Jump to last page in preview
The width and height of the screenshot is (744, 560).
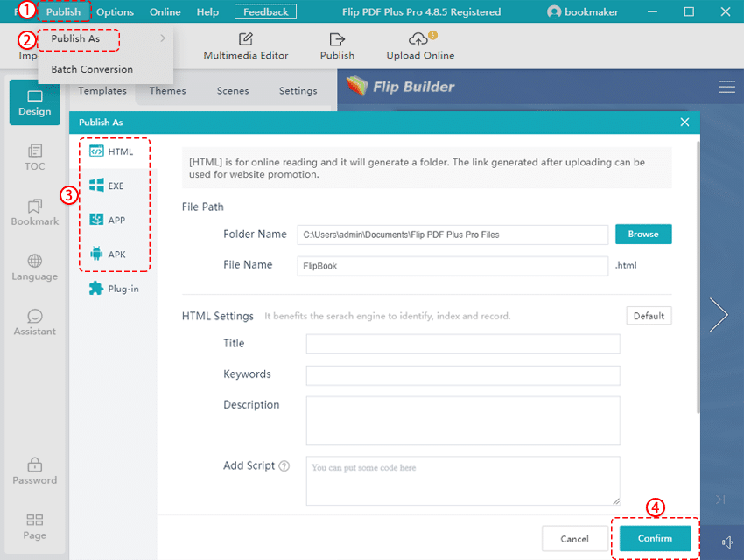(720, 500)
